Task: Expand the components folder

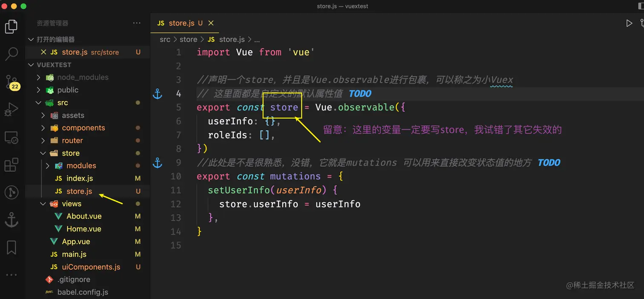Action: pos(43,128)
